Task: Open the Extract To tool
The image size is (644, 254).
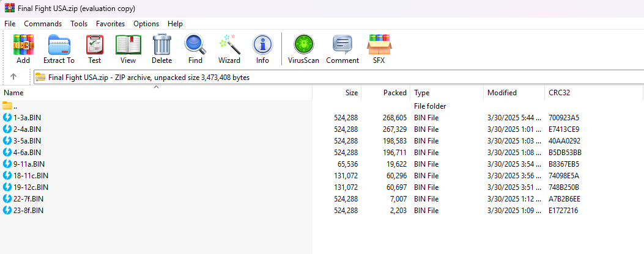Action: [x=59, y=49]
